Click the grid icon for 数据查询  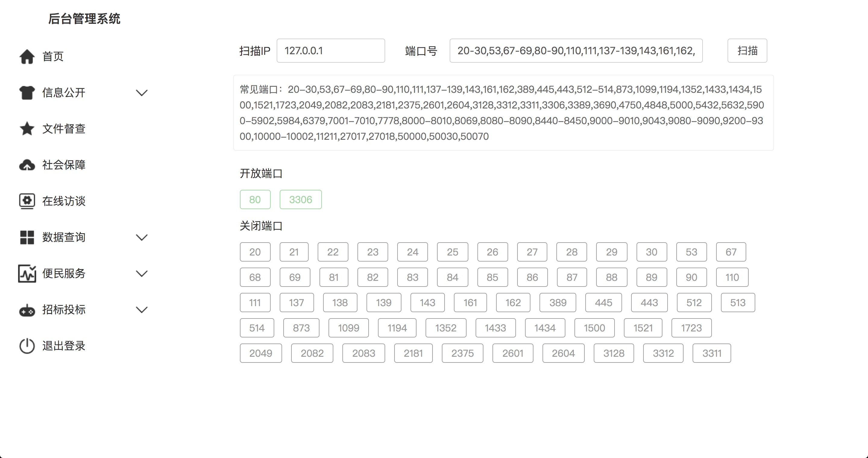point(27,237)
